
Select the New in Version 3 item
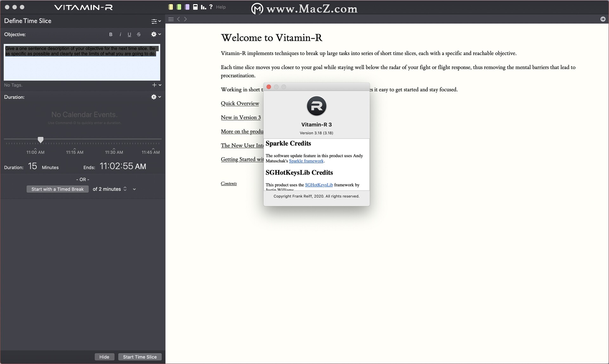pos(240,117)
